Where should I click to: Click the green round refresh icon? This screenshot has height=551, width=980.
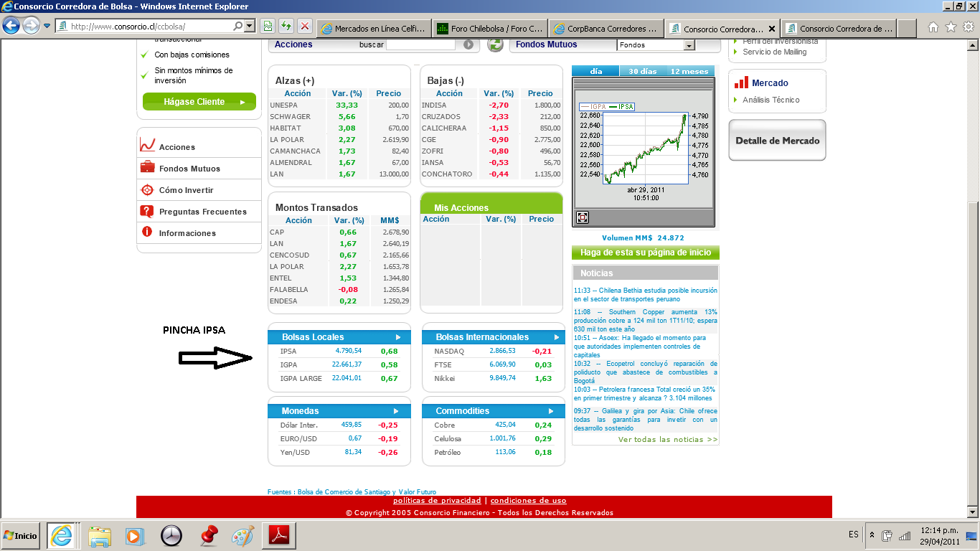[x=495, y=44]
